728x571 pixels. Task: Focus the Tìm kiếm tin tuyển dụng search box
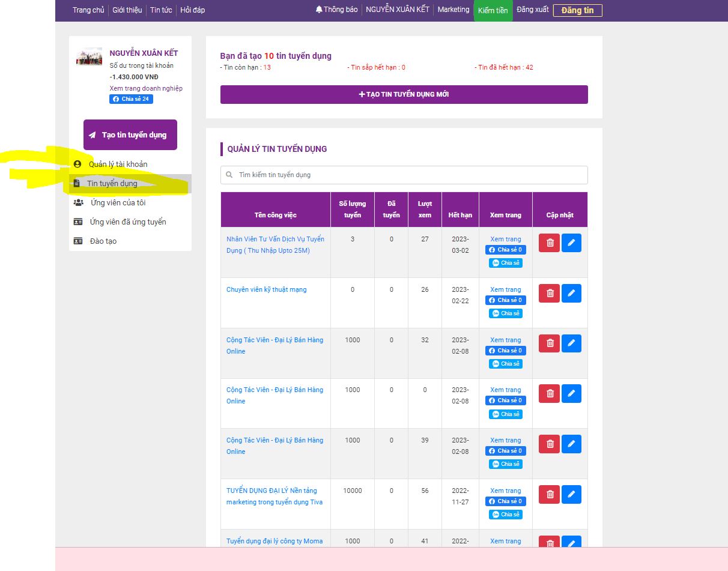[404, 175]
